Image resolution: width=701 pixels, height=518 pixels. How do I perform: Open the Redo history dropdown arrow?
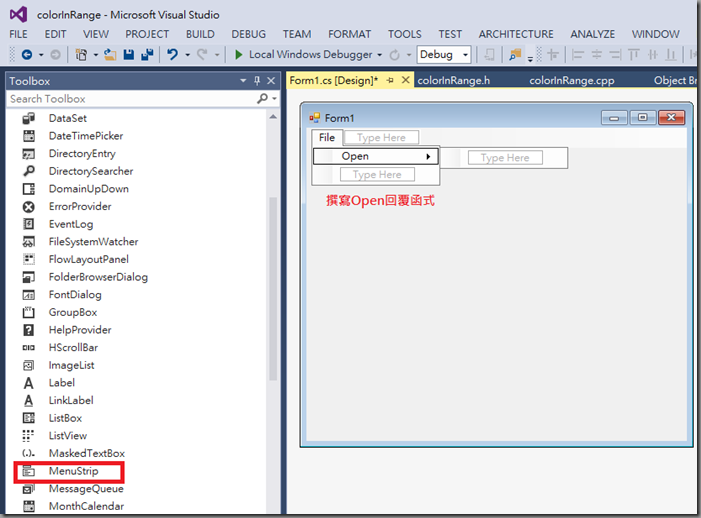point(217,55)
